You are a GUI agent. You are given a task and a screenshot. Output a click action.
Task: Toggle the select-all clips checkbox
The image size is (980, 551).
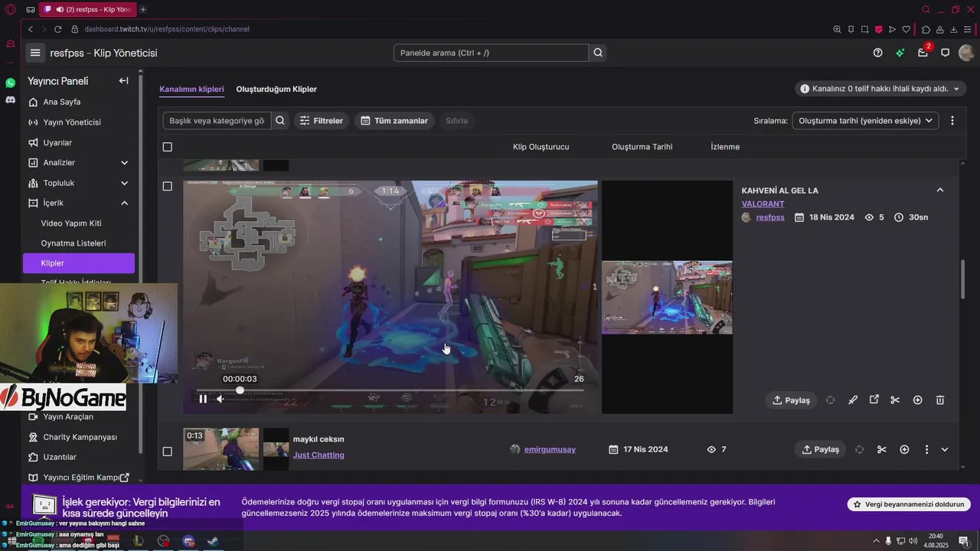(168, 147)
